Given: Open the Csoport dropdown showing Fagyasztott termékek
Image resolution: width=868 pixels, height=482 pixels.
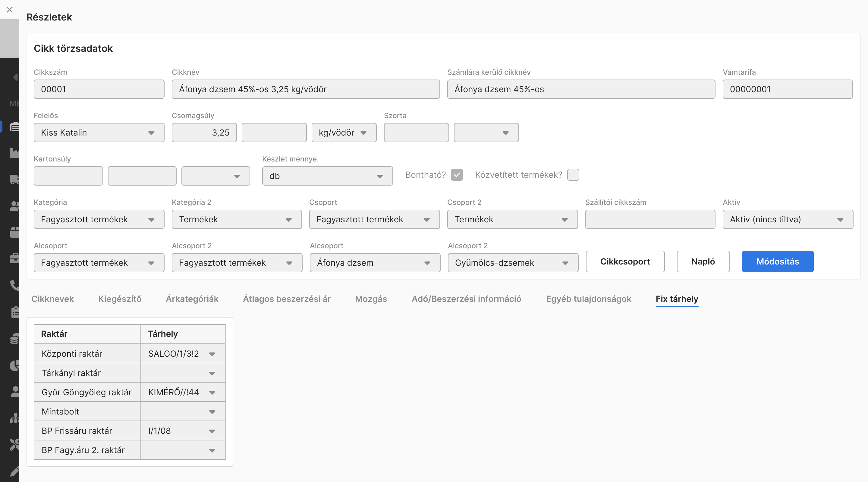Looking at the screenshot, I should [374, 220].
